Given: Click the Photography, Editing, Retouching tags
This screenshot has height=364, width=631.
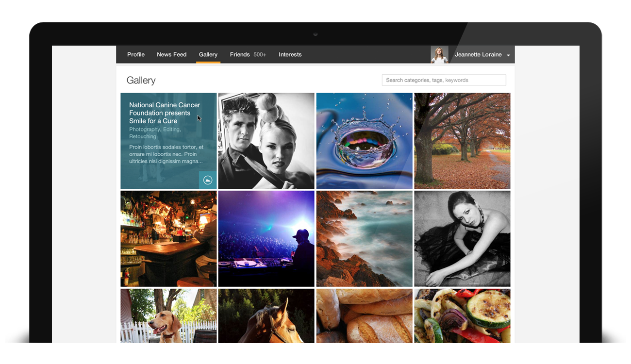Looking at the screenshot, I should coord(155,133).
